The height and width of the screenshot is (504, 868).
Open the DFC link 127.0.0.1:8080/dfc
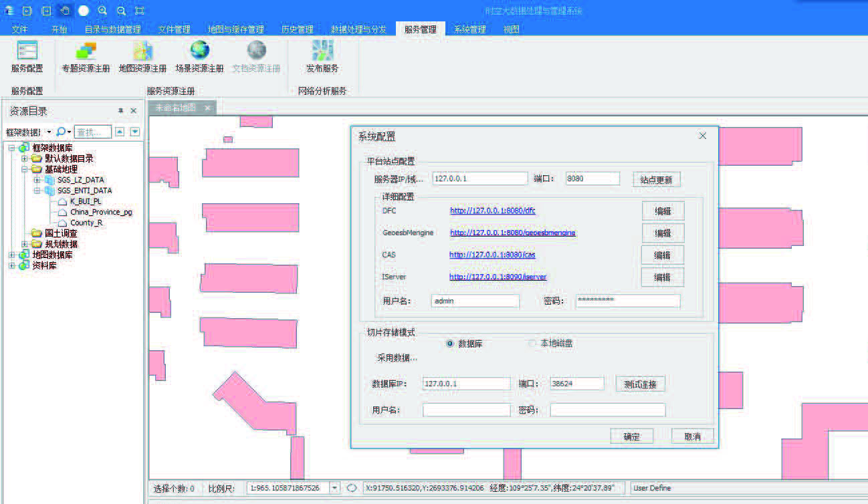[493, 211]
